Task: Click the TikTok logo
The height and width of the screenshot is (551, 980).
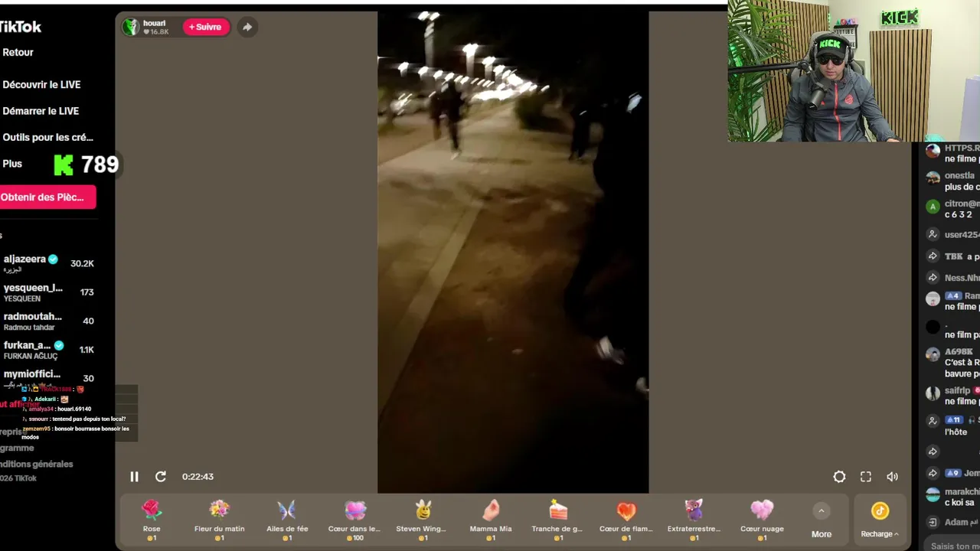Action: tap(21, 27)
